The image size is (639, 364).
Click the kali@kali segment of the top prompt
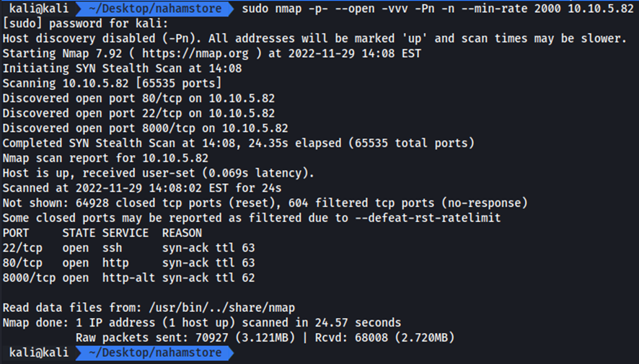pyautogui.click(x=38, y=9)
